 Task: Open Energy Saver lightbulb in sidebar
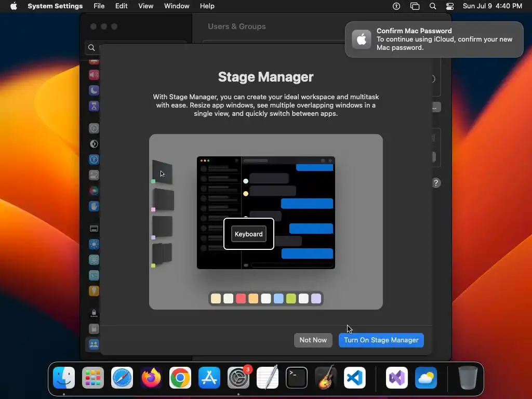click(94, 291)
